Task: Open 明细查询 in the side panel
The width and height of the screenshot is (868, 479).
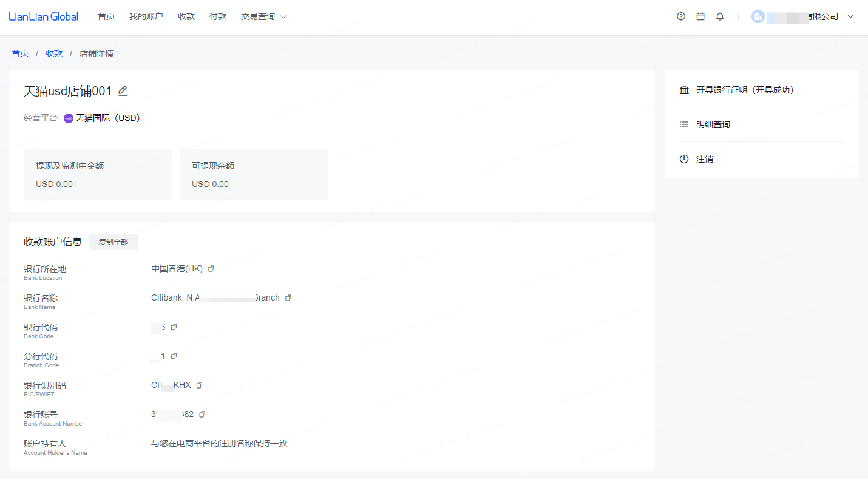Action: pos(705,124)
